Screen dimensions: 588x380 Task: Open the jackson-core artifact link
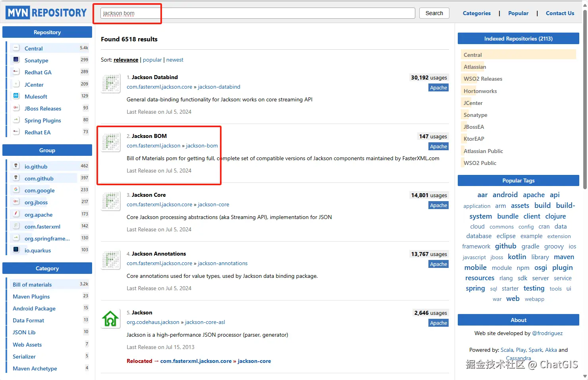pos(214,204)
